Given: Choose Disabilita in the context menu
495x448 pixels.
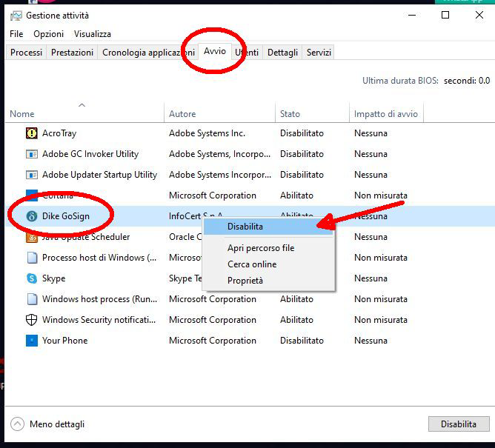Looking at the screenshot, I should (268, 227).
